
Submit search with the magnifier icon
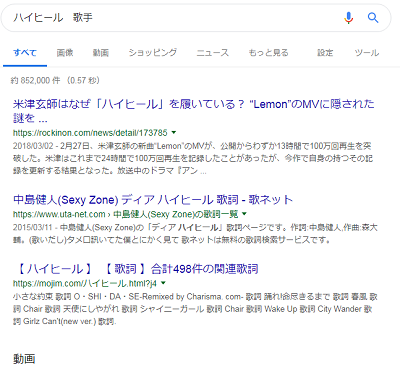coord(373,18)
